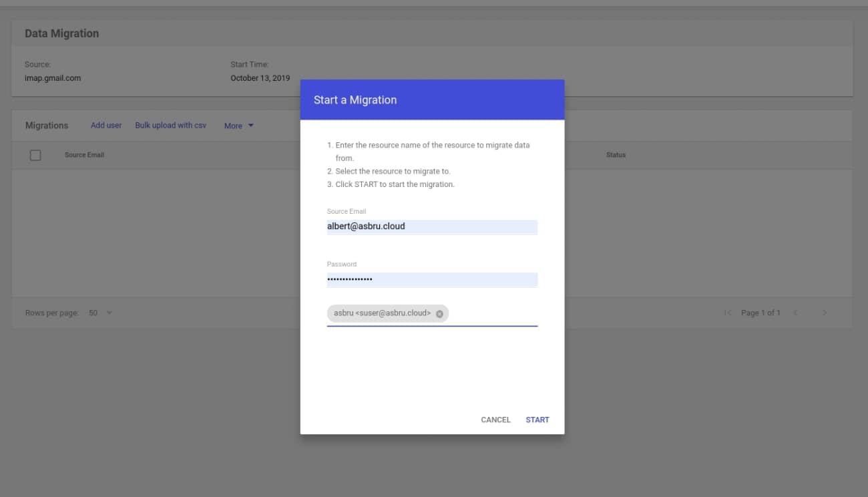
Task: Remove the suser@asbru.cloud recipient chip
Action: point(439,313)
